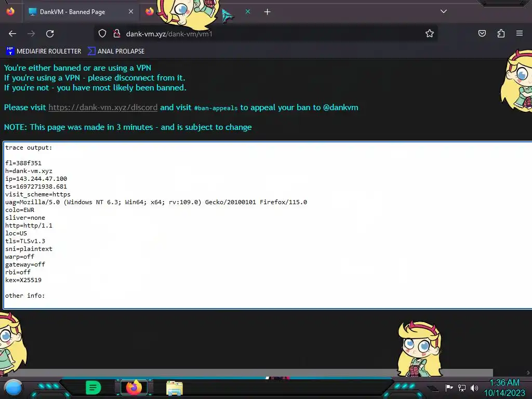This screenshot has height=399, width=532.
Task: Select the colo=EWR line
Action: pyautogui.click(x=20, y=210)
